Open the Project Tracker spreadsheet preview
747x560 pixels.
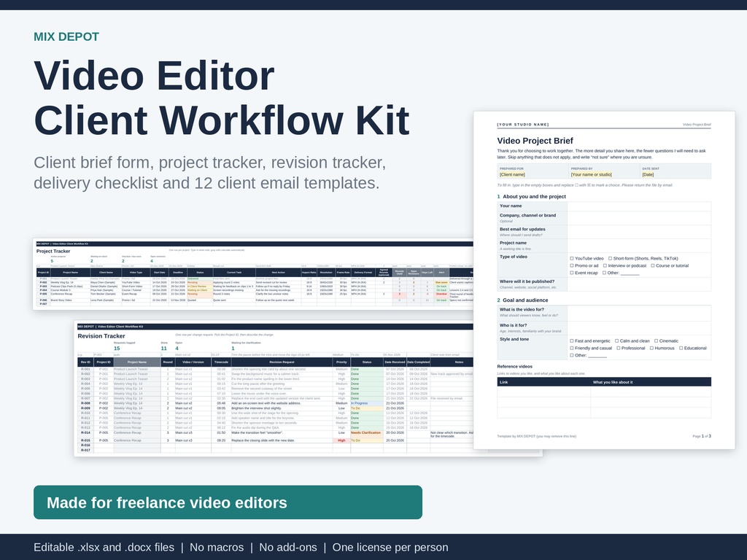click(x=253, y=274)
